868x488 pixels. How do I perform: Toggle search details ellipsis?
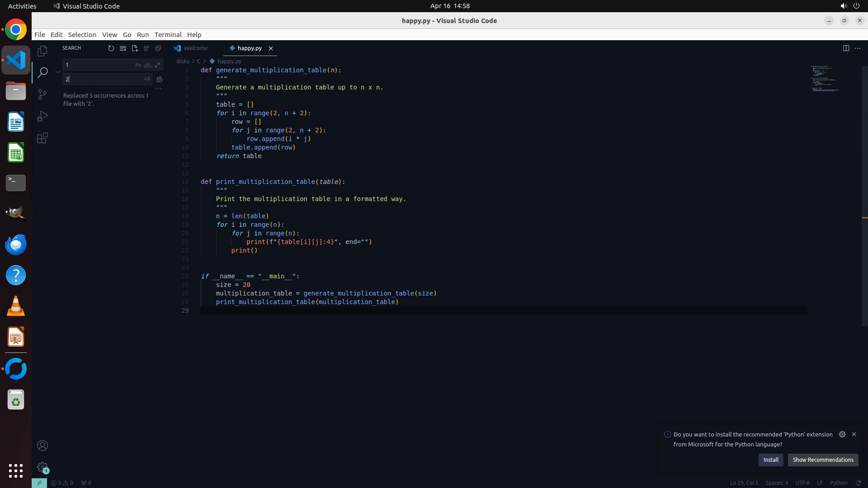(x=158, y=89)
